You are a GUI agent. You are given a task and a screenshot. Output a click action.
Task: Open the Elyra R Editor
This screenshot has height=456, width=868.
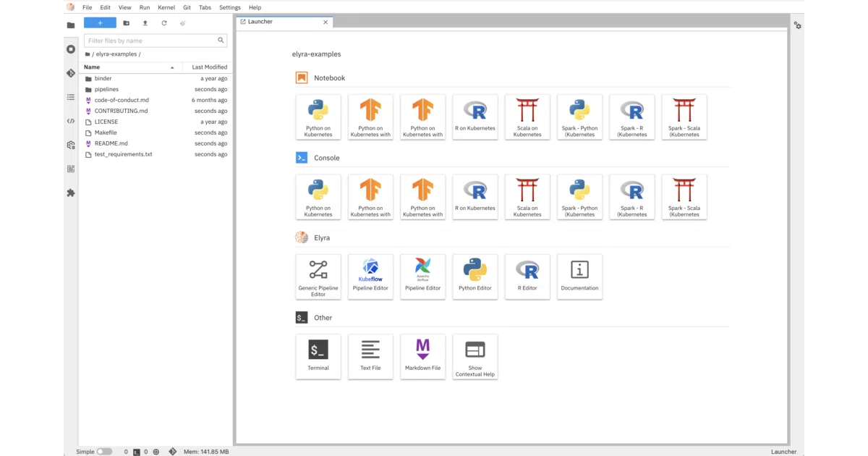527,277
